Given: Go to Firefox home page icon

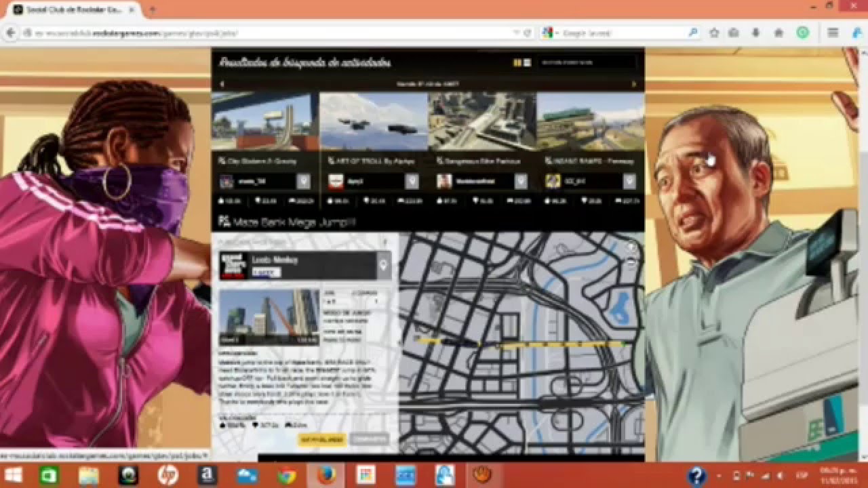Looking at the screenshot, I should (778, 33).
